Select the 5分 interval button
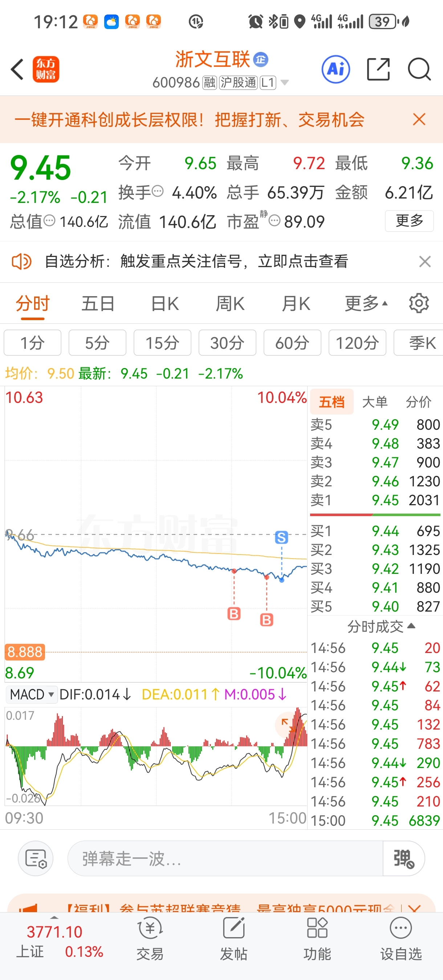Viewport: 443px width, 980px height. (97, 343)
